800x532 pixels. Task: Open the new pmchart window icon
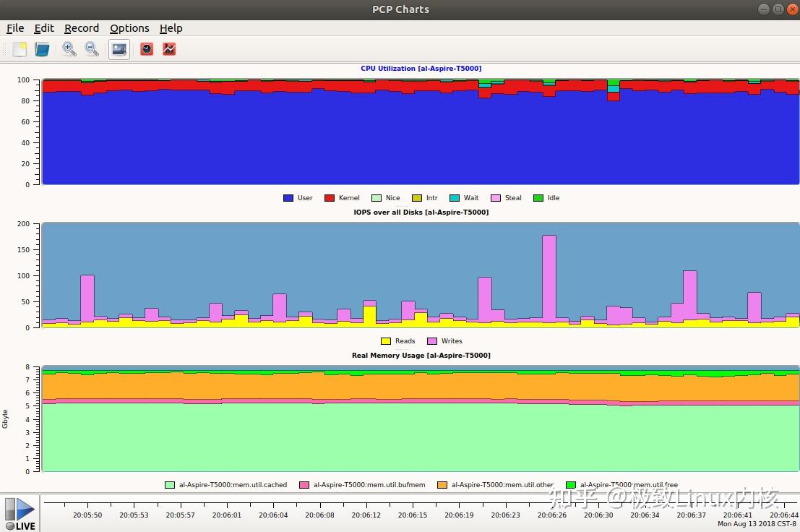[168, 48]
